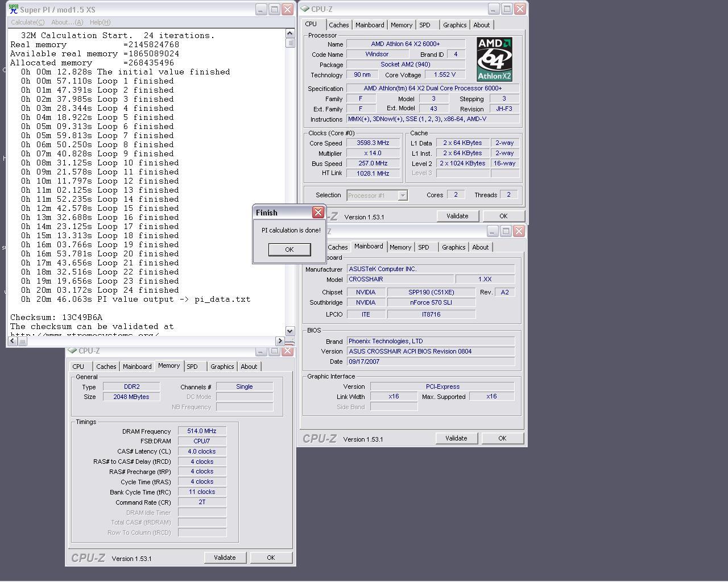This screenshot has height=582, width=728.
Task: Click the CROSSHAIR model field
Action: coord(400,279)
